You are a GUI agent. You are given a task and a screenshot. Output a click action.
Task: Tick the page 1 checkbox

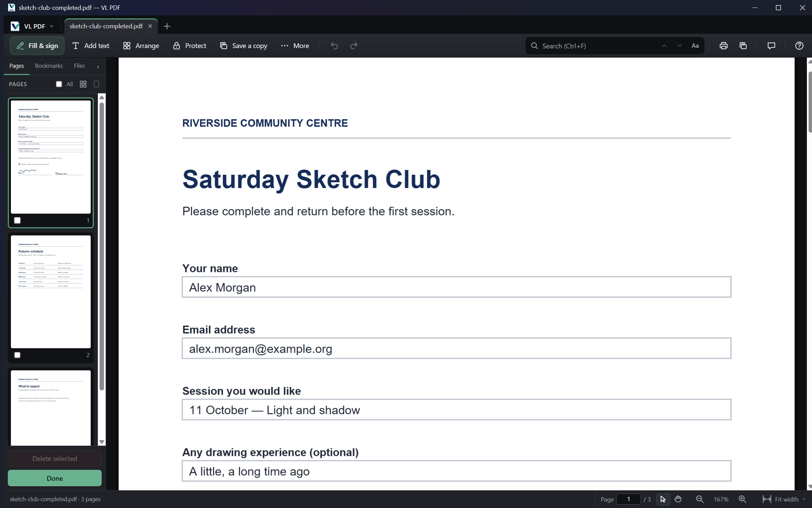click(x=17, y=220)
